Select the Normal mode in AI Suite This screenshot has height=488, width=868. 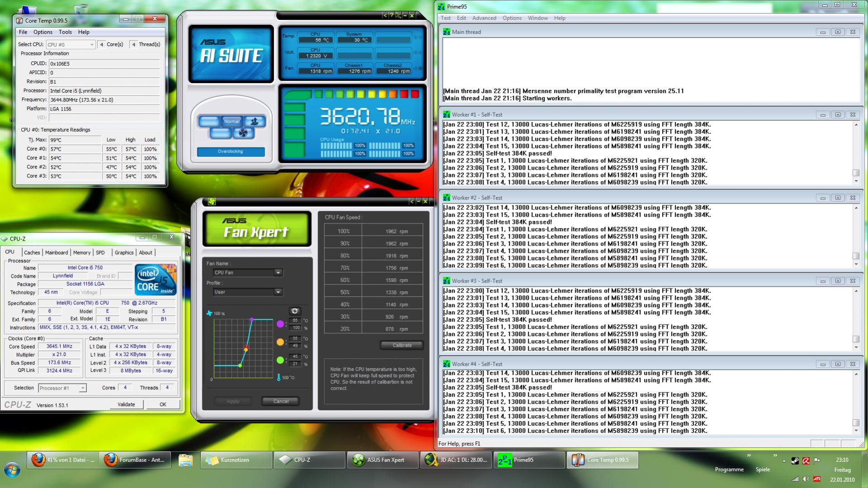click(x=232, y=121)
